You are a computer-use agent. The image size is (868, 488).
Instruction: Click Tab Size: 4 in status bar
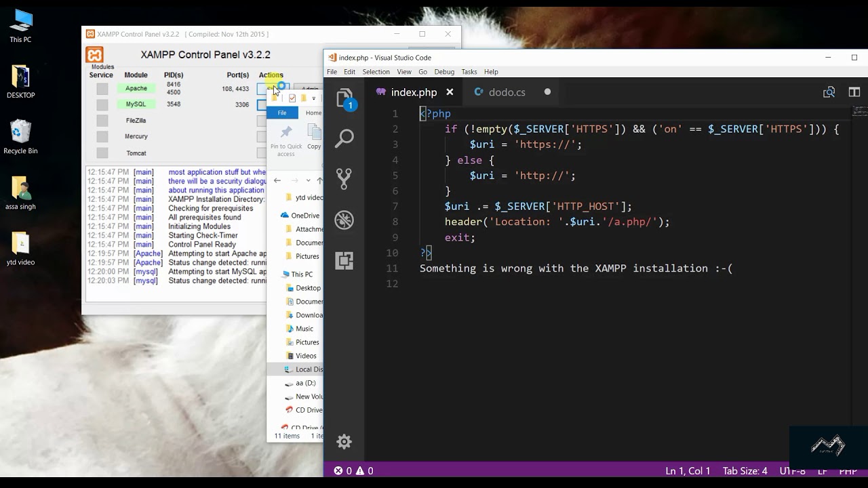[745, 470]
